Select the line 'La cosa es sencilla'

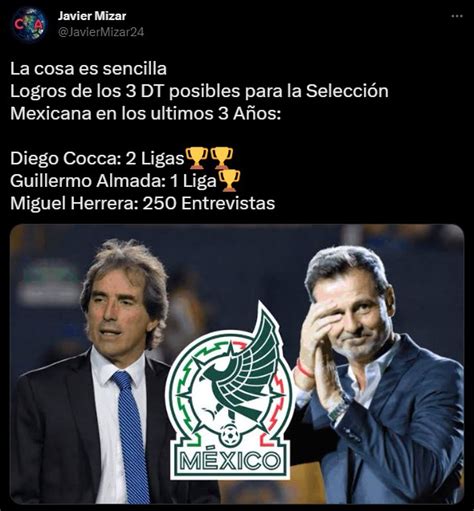click(x=88, y=69)
